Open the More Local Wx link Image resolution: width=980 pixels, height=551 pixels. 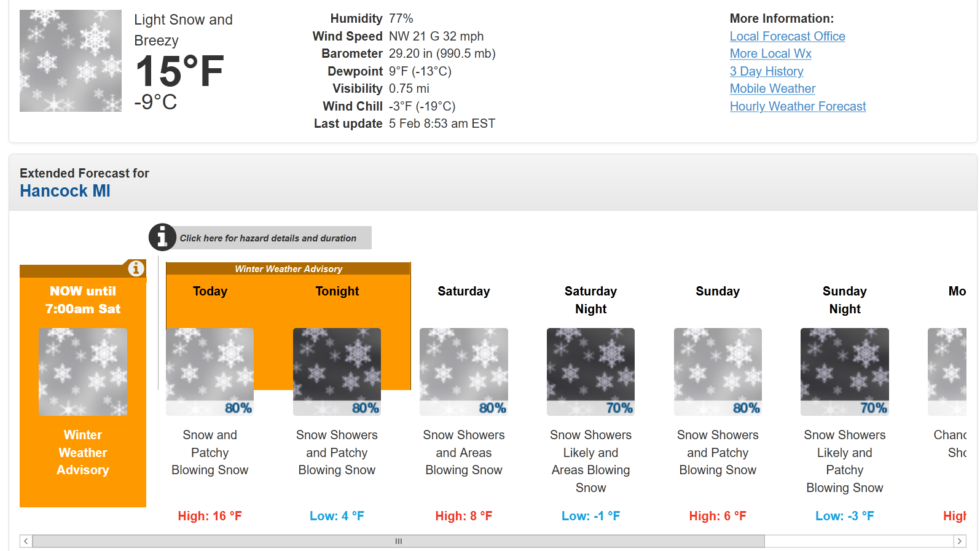770,53
